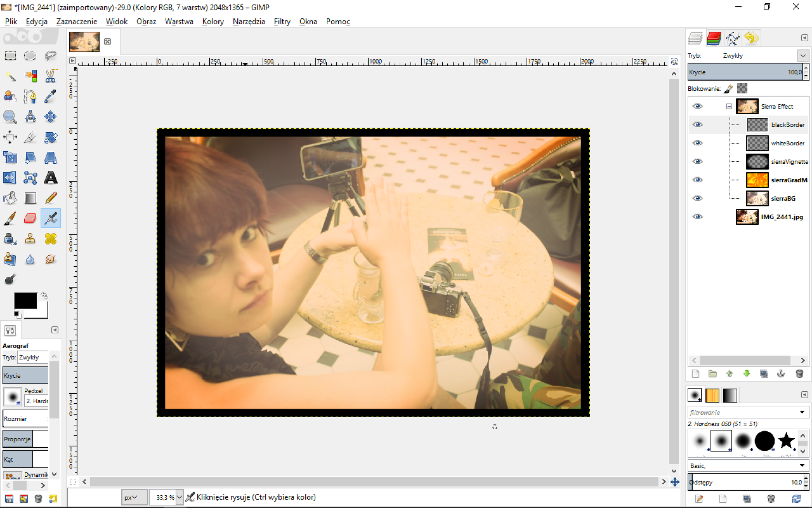
Task: Hide the sierraBG layer
Action: (697, 198)
